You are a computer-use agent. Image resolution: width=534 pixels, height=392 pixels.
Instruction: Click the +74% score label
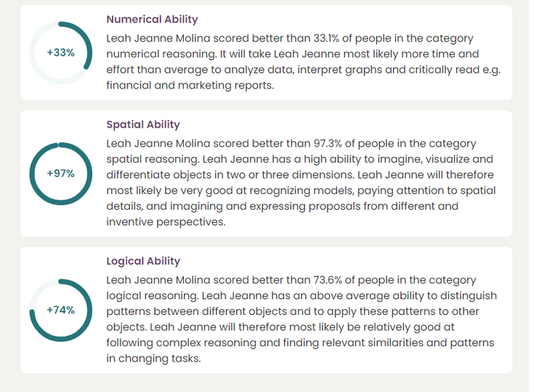pos(60,310)
